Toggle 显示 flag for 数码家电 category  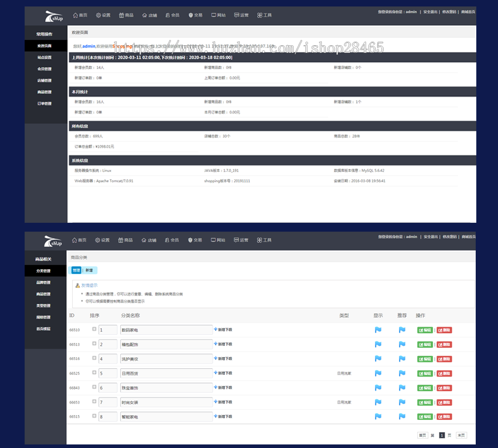[378, 330]
